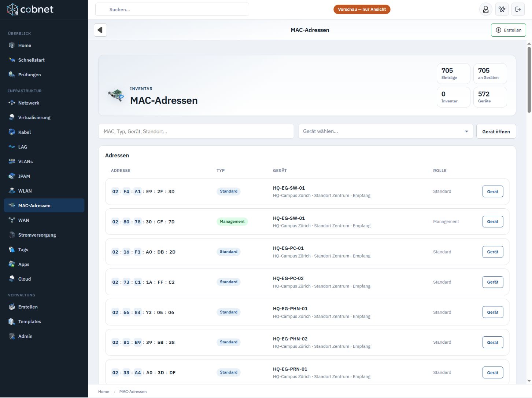The image size is (532, 398).
Task: Click the logout icon
Action: 518,10
